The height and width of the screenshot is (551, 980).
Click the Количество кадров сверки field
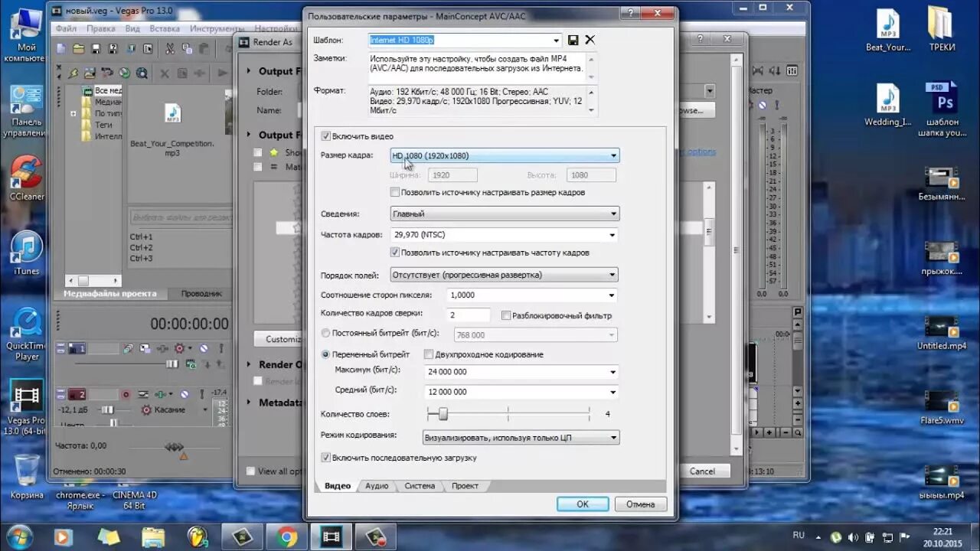[469, 315]
